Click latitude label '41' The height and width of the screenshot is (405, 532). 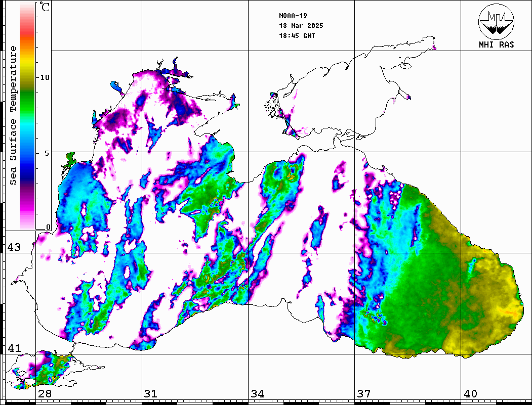coord(14,348)
